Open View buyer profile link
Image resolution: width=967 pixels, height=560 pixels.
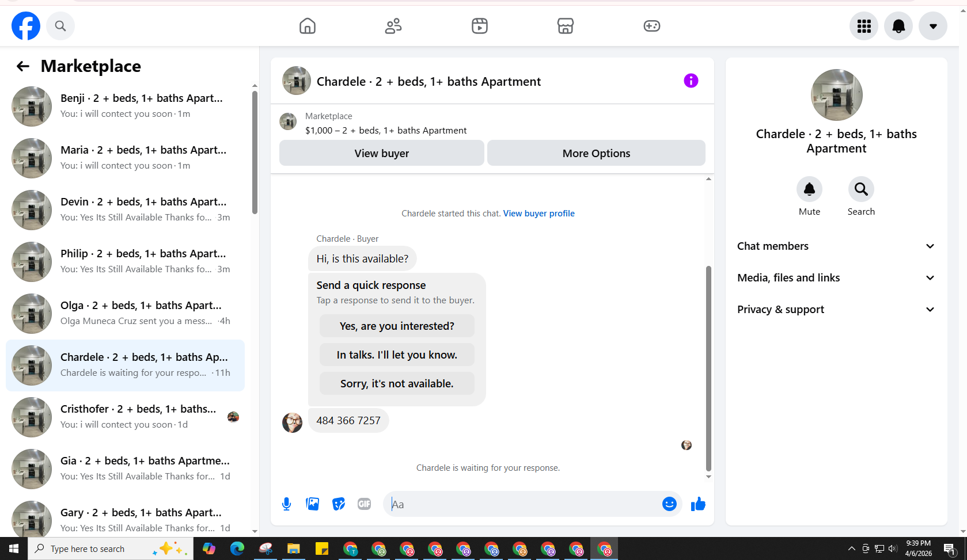coord(539,214)
